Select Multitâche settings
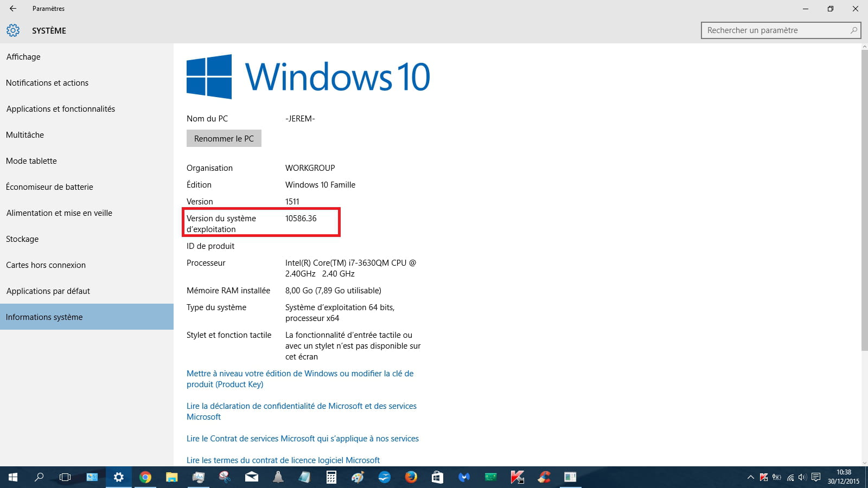This screenshot has height=488, width=868. 87,134
